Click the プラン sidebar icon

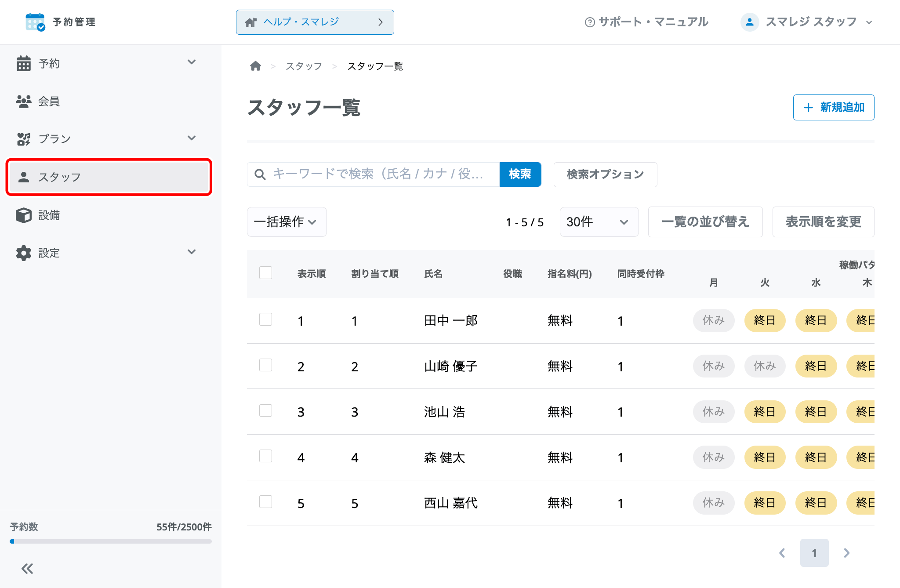tap(24, 139)
